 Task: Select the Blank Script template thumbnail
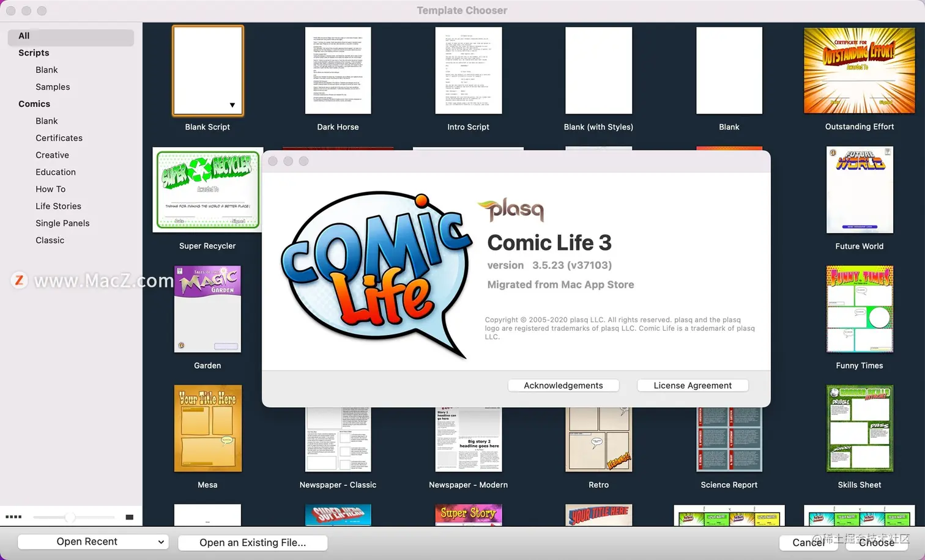(207, 71)
